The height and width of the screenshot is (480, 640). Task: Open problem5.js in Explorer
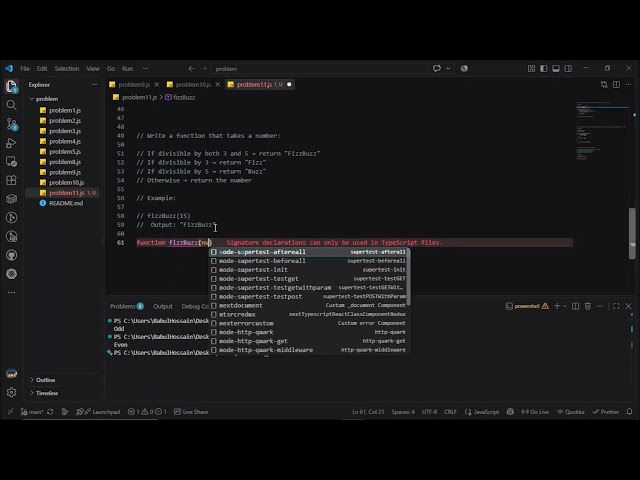(x=65, y=151)
